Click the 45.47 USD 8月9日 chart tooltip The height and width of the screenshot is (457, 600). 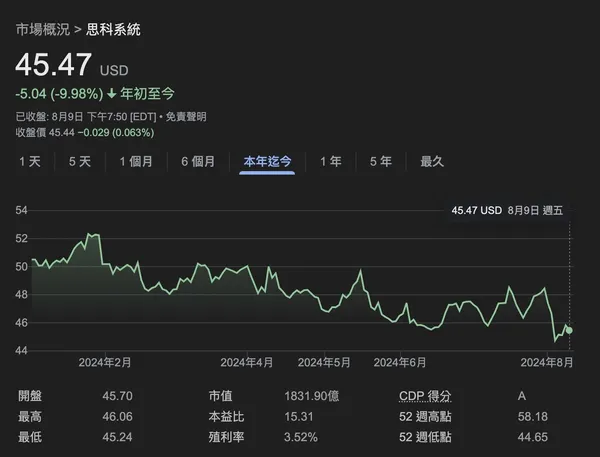coord(507,210)
